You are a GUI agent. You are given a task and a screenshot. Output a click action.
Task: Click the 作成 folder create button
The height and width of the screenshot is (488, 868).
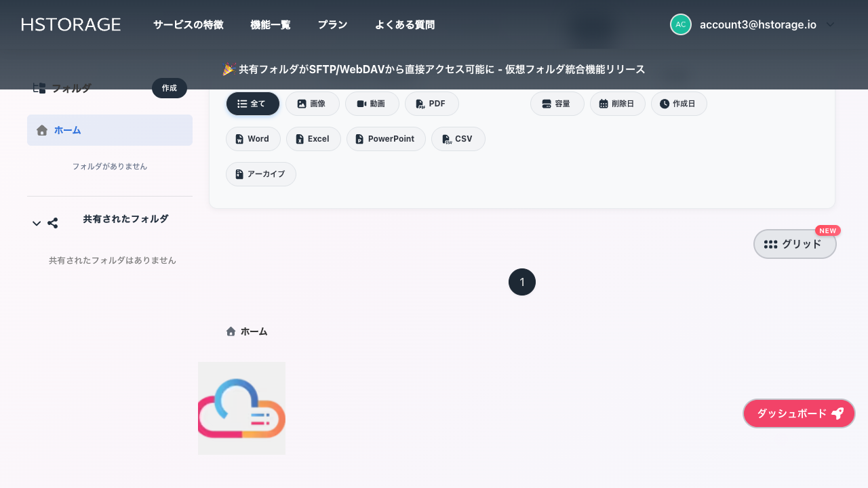tap(170, 88)
